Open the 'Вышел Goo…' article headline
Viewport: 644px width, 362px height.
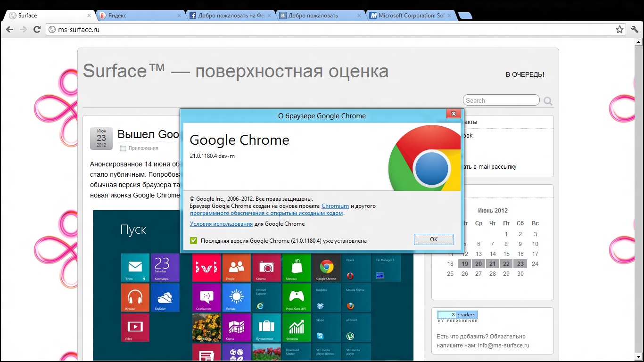coord(149,134)
